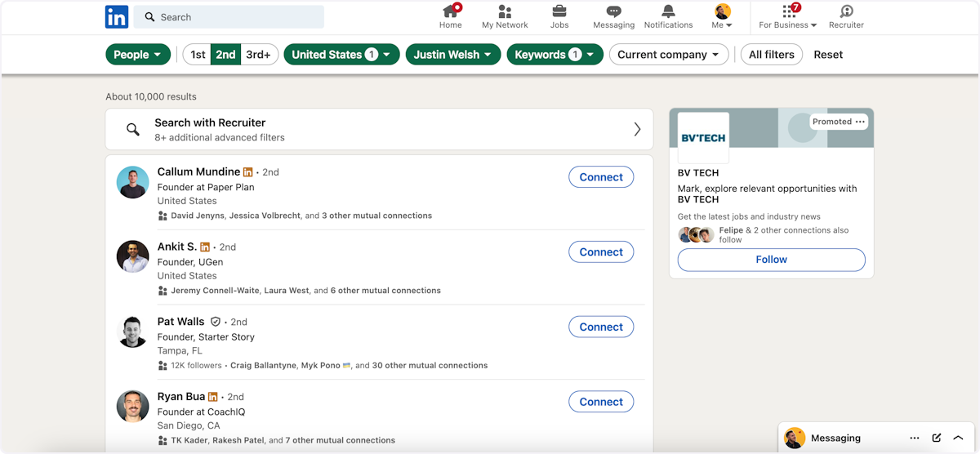The width and height of the screenshot is (980, 454).
Task: Open the Jobs briefcase icon
Action: coord(559,17)
